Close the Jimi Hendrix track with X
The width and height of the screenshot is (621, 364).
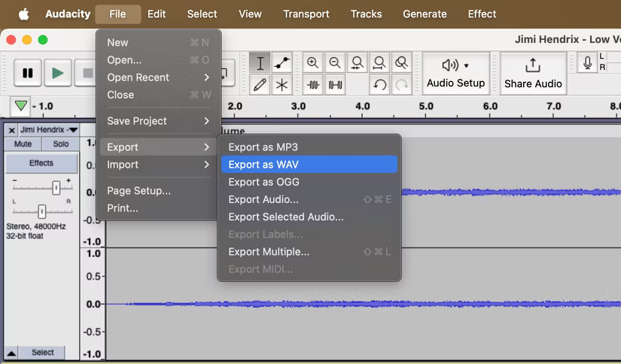[11, 130]
